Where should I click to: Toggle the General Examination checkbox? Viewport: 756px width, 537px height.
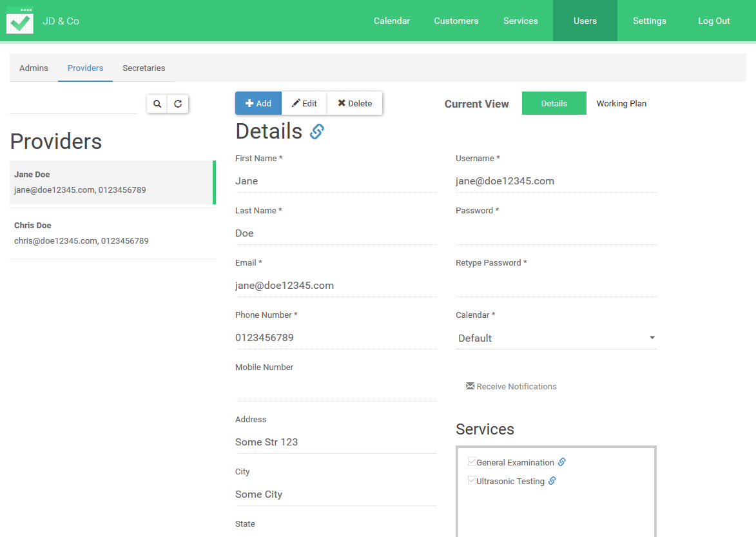pos(472,462)
